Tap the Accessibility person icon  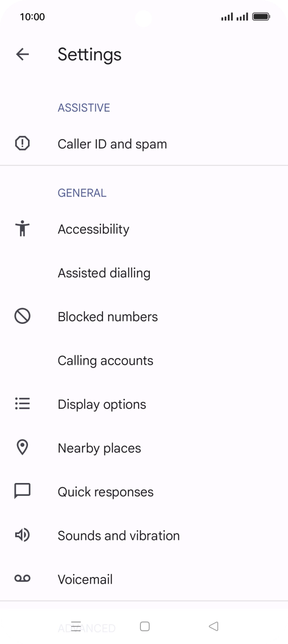pos(22,229)
